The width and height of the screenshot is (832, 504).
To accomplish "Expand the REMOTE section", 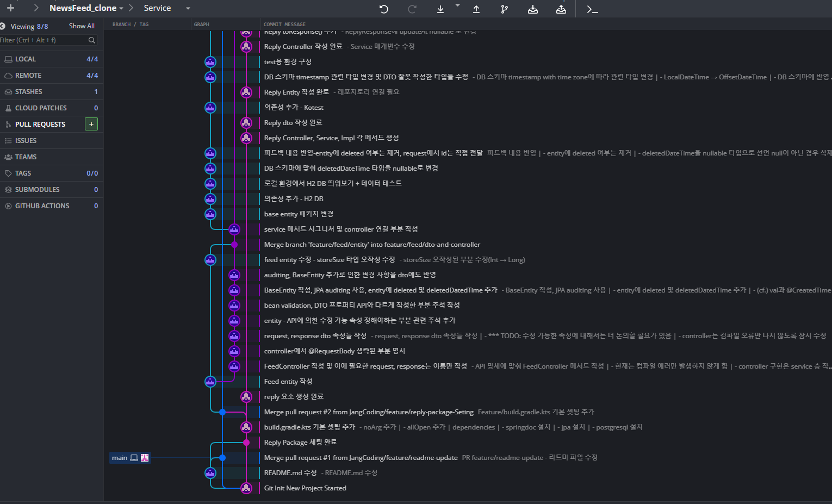I will pyautogui.click(x=52, y=76).
